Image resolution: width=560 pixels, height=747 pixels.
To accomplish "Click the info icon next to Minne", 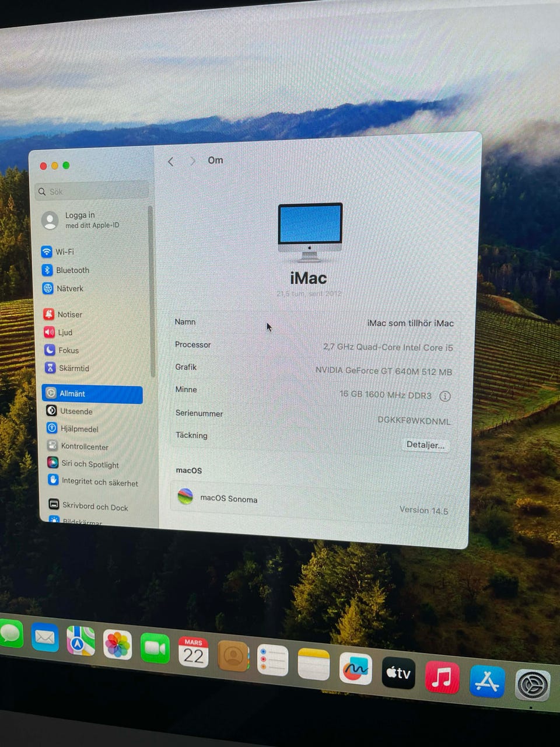I will (x=445, y=396).
